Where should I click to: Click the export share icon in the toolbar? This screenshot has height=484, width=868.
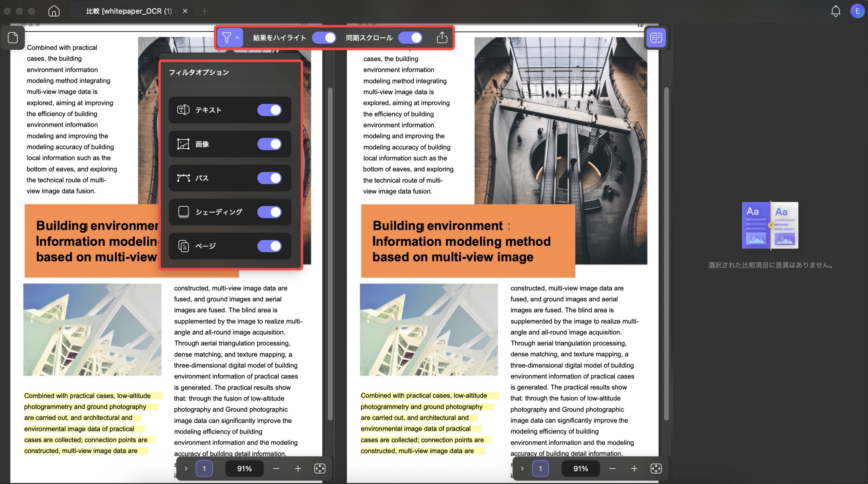(x=442, y=38)
